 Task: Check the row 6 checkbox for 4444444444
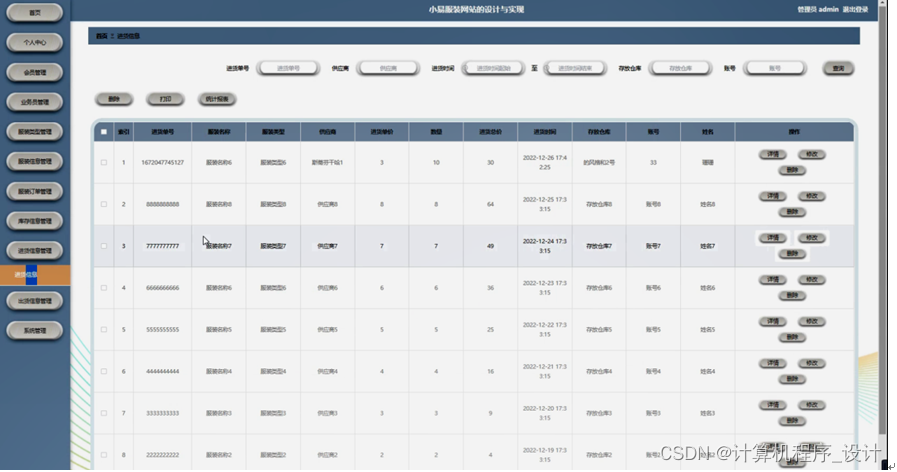click(x=104, y=371)
